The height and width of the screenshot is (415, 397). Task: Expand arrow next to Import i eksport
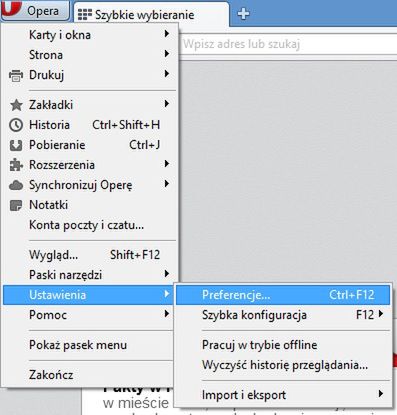click(381, 394)
